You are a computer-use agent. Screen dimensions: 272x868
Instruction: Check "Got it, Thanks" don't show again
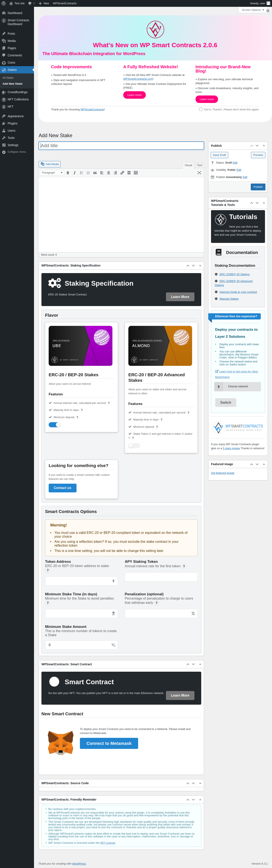point(201,110)
